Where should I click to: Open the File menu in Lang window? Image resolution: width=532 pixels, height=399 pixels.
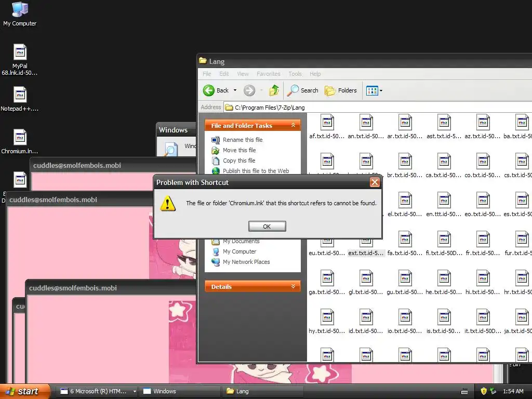pyautogui.click(x=207, y=74)
